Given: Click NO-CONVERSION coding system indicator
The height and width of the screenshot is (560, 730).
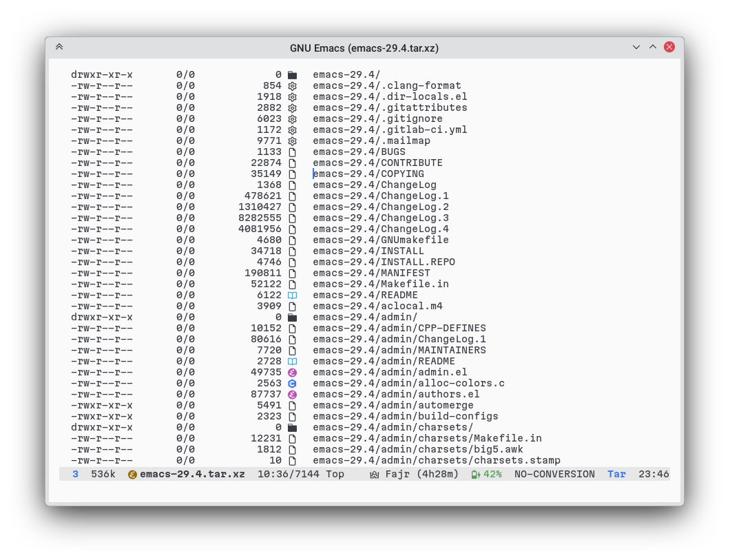Looking at the screenshot, I should tap(554, 475).
